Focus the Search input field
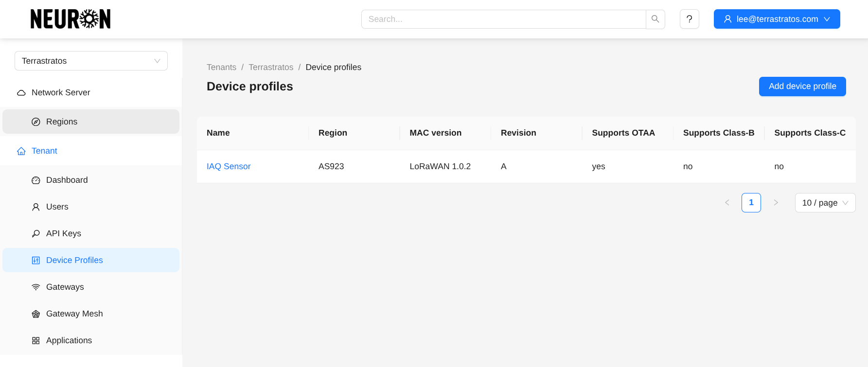This screenshot has width=868, height=367. tap(503, 19)
